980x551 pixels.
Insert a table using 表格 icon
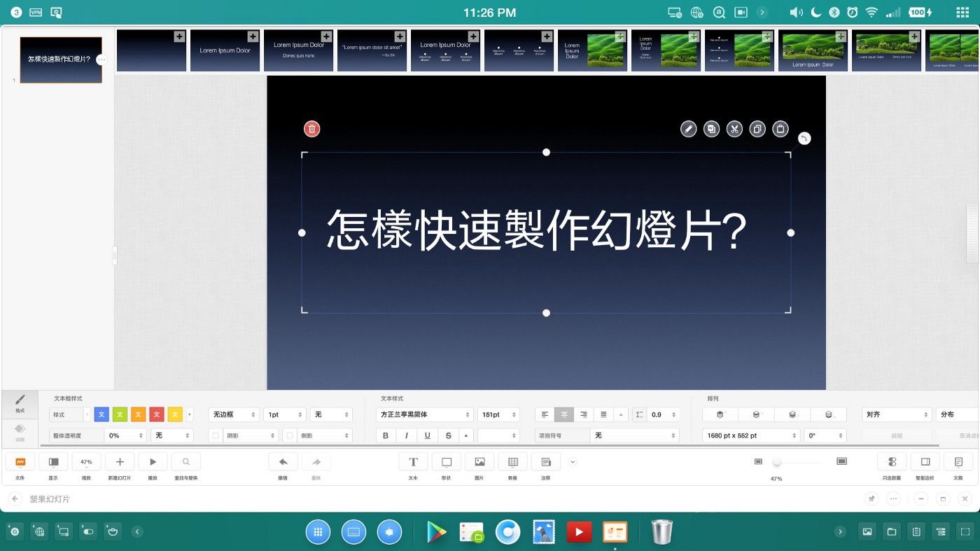[512, 462]
